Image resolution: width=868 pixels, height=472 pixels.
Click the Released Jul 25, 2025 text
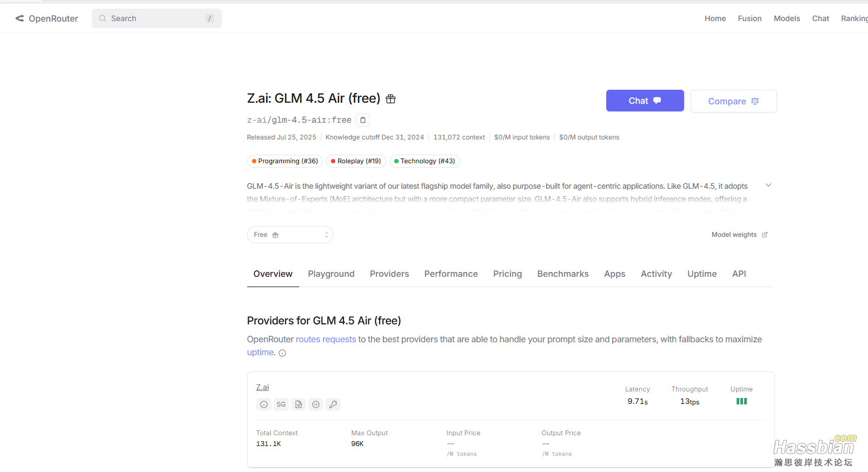[x=282, y=137]
